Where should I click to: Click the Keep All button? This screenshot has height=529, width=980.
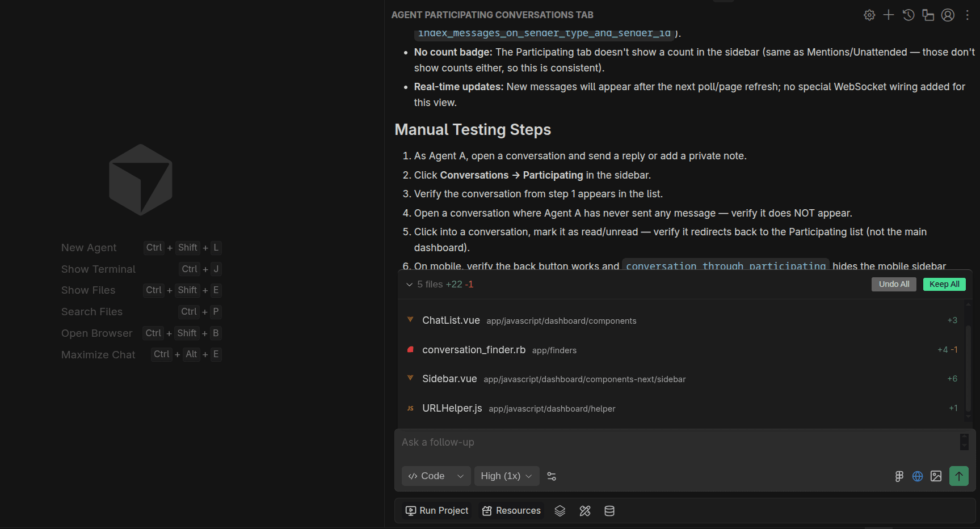pyautogui.click(x=944, y=284)
